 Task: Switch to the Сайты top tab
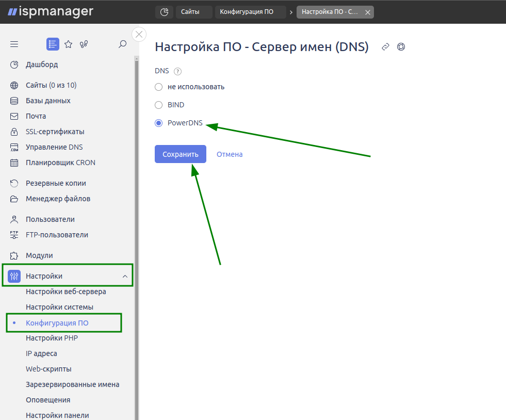[x=194, y=12]
